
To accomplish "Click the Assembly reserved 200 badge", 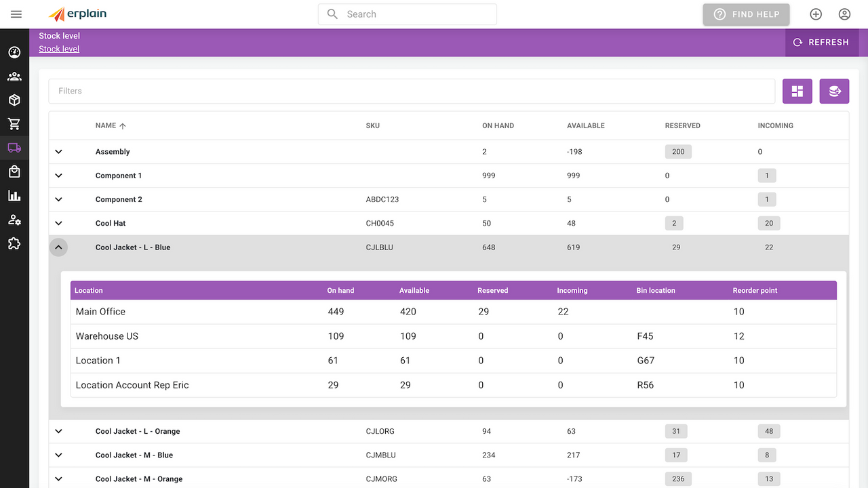I will click(x=678, y=152).
